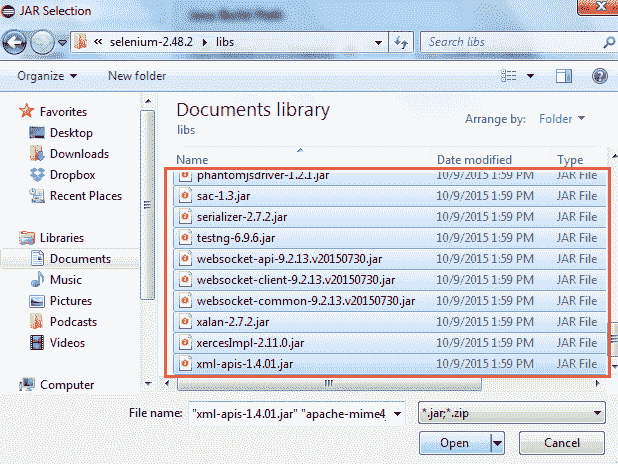The height and width of the screenshot is (464, 618).
Task: Click the jar icon of xalan-2.7.2.jar
Action: (x=185, y=321)
